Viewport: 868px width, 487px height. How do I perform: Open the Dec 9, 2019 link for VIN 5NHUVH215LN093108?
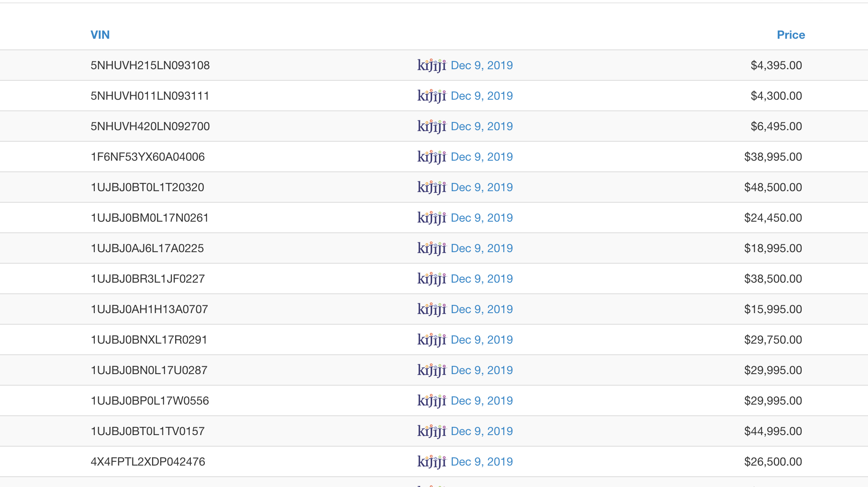click(482, 65)
